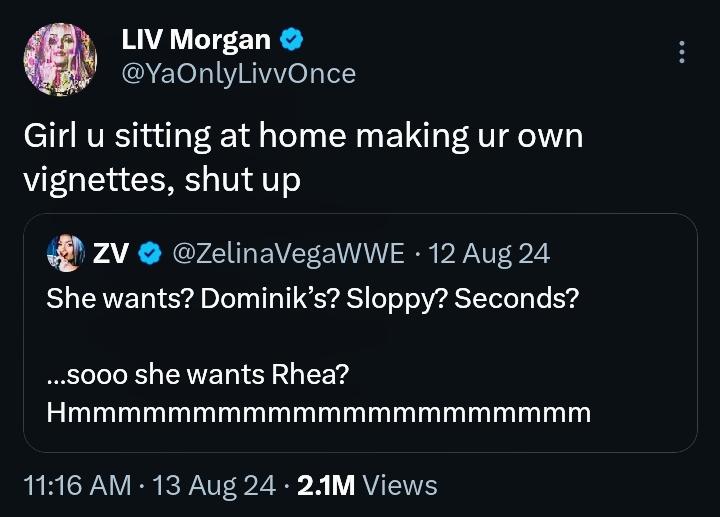This screenshot has width=720, height=517.
Task: Click the "Girl u sitting at home" text line
Action: 303,137
